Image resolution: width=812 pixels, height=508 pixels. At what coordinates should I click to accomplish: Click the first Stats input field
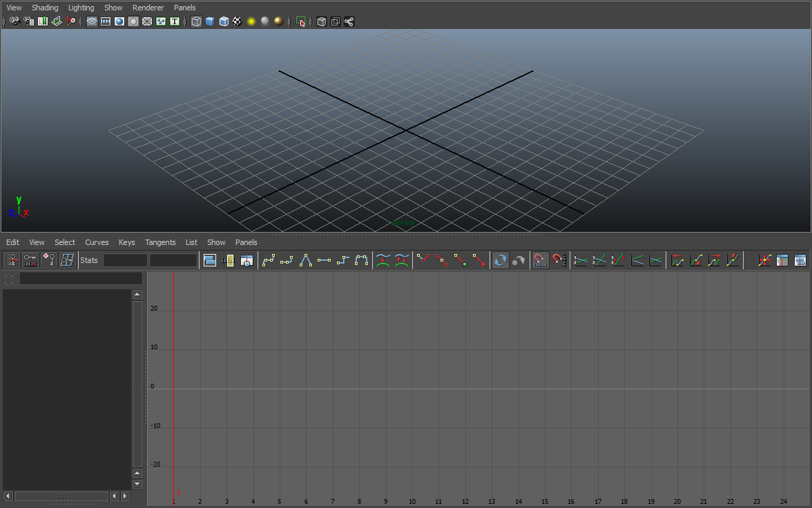(x=125, y=260)
